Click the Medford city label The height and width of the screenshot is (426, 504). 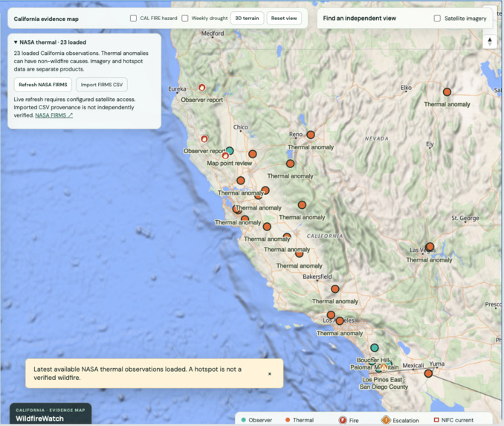pyautogui.click(x=213, y=33)
